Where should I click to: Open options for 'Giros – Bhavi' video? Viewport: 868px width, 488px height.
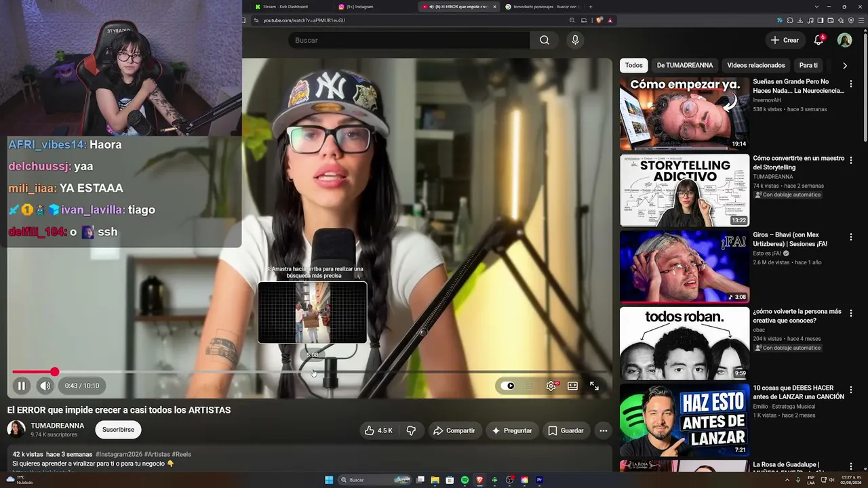coord(850,238)
